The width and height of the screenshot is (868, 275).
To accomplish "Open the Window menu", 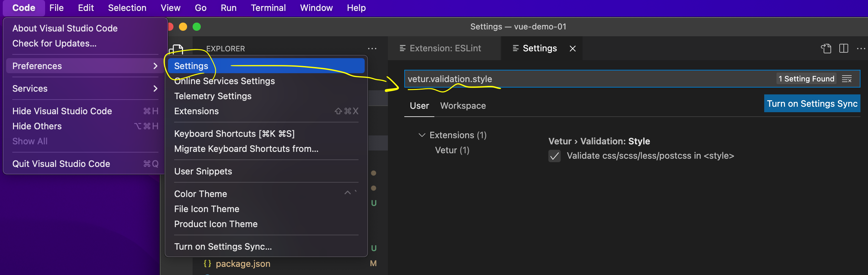I will click(x=316, y=8).
